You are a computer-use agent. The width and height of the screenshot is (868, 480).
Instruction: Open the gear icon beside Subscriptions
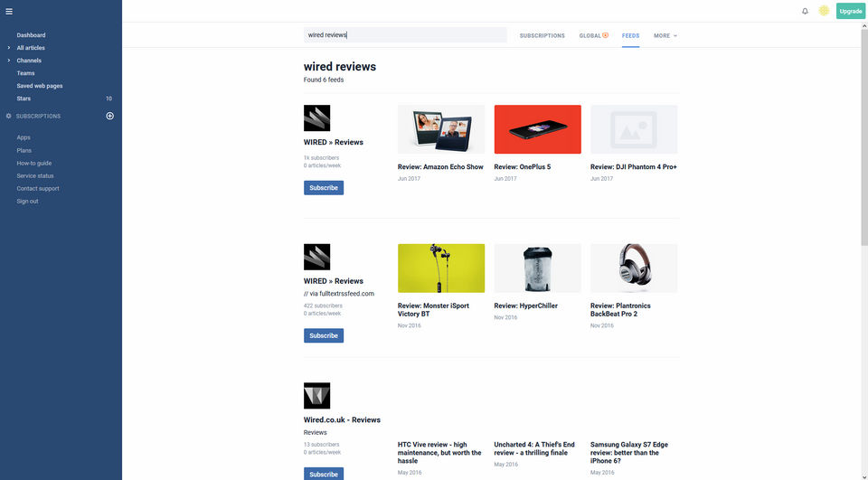pyautogui.click(x=8, y=117)
